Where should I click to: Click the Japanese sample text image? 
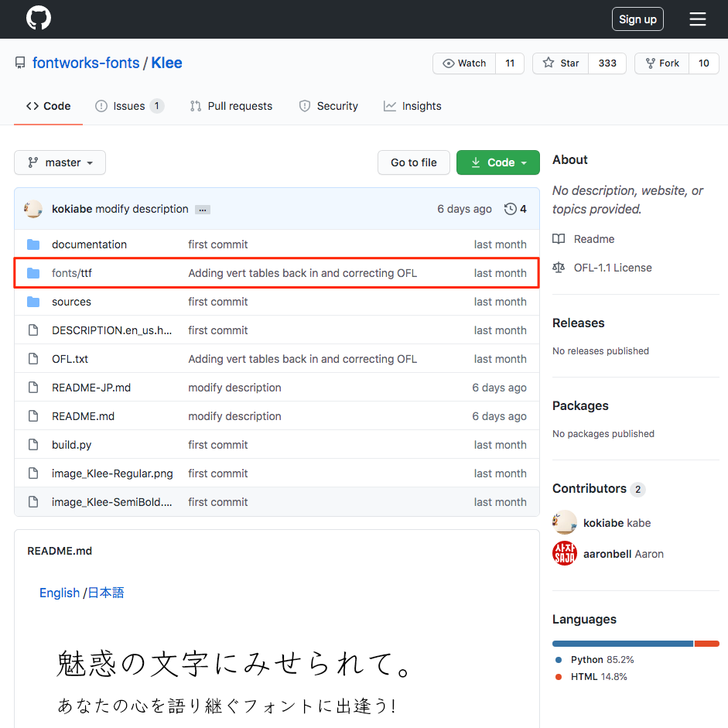pos(233,681)
